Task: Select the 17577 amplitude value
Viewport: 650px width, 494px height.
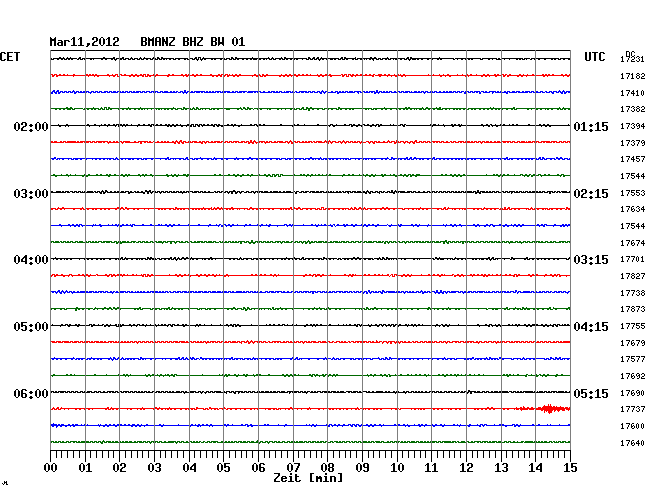Action: tap(633, 359)
